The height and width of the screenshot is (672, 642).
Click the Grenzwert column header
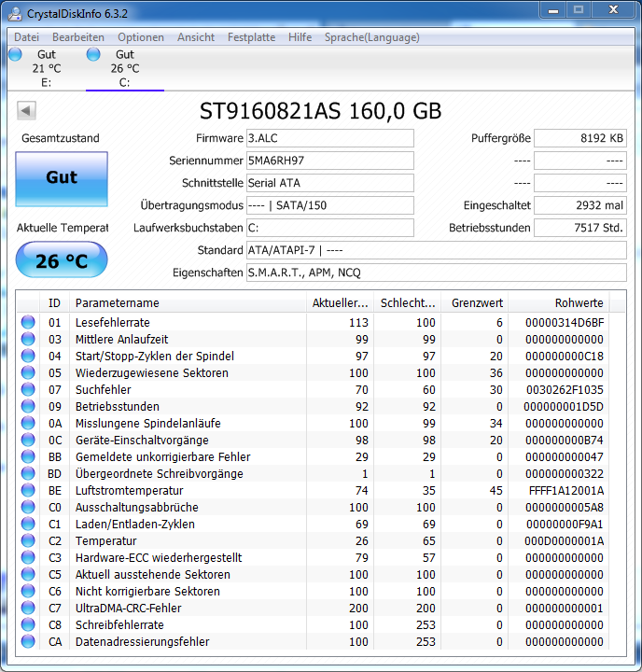point(475,303)
